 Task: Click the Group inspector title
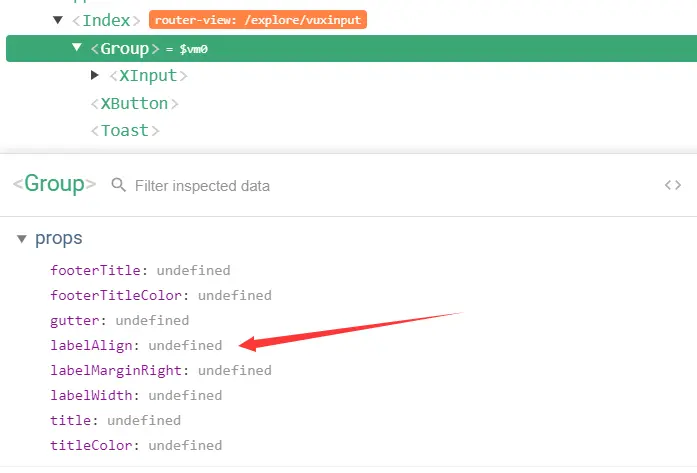(x=54, y=184)
